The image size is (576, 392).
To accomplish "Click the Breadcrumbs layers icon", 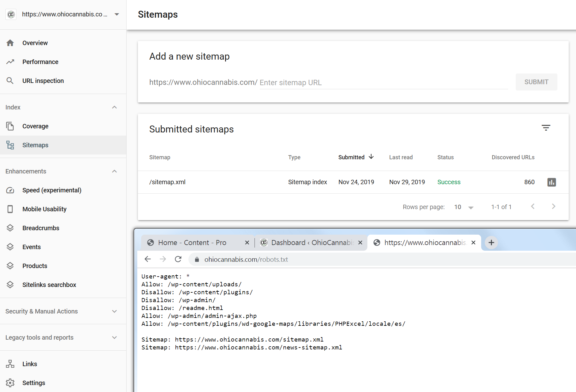I will point(10,228).
